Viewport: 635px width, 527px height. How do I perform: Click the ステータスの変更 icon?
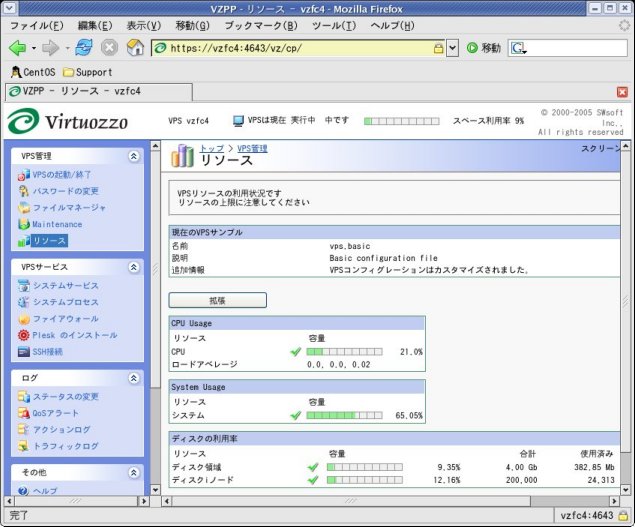[x=24, y=397]
